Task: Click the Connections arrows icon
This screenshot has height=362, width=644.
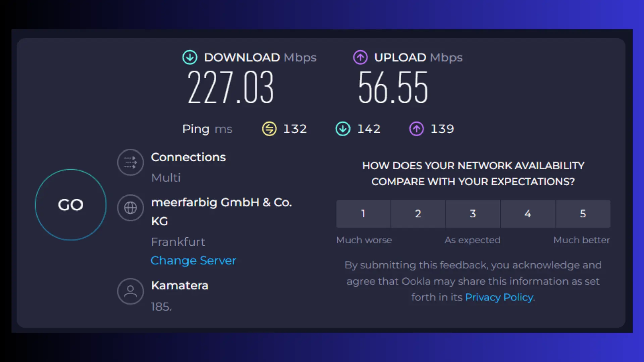Action: [x=130, y=162]
